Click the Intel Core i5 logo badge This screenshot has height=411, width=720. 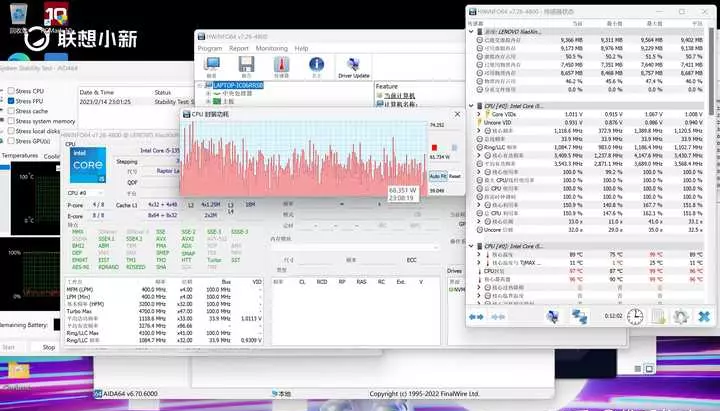pos(88,165)
